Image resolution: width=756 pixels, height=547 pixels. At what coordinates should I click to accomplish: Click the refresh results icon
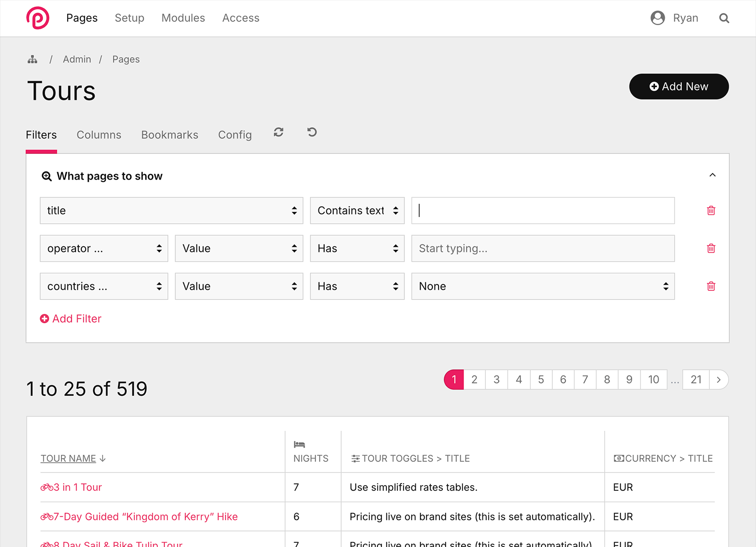pos(278,132)
